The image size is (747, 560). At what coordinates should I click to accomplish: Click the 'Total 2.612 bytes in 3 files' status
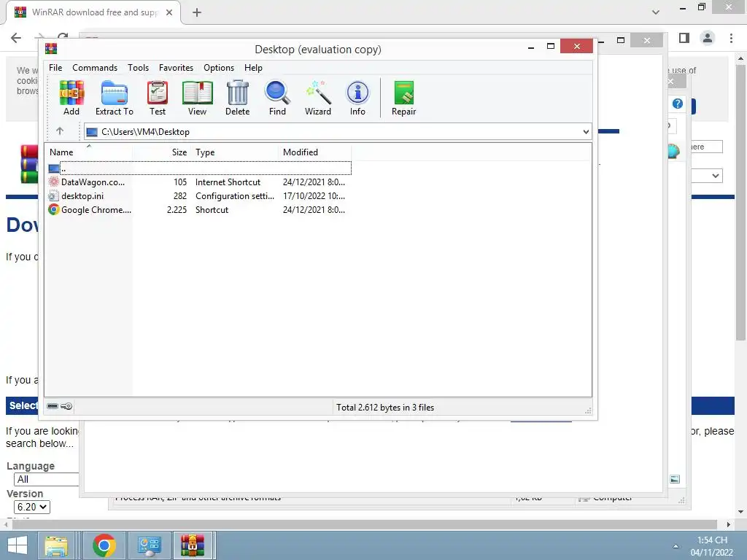click(385, 407)
